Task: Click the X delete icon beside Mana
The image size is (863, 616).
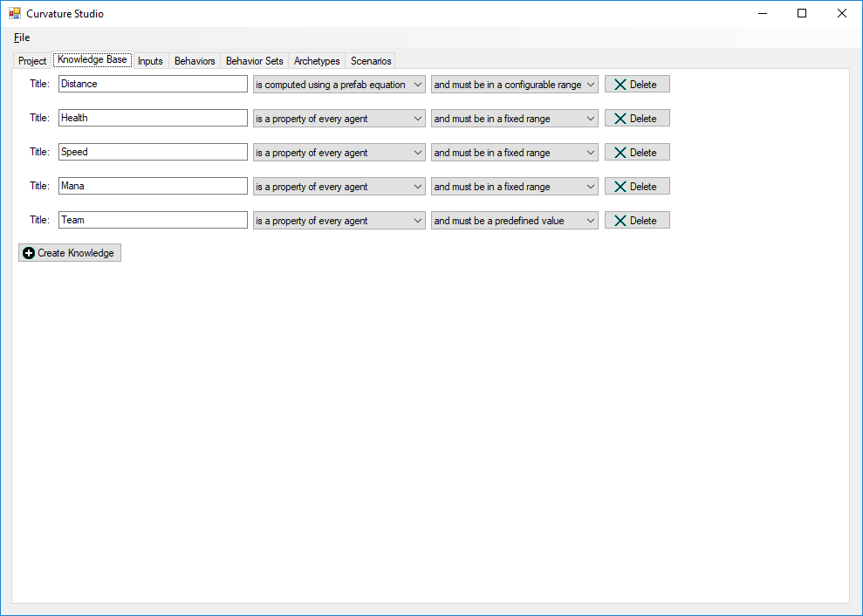Action: tap(621, 186)
